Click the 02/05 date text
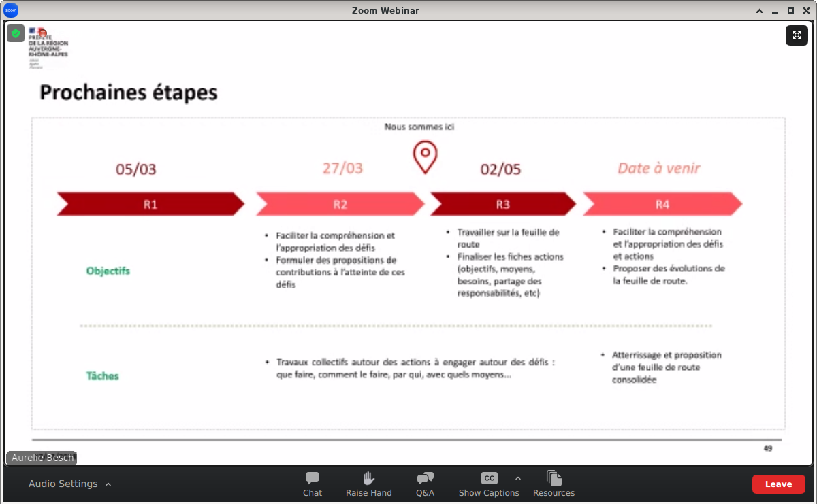817x504 pixels. pyautogui.click(x=500, y=169)
